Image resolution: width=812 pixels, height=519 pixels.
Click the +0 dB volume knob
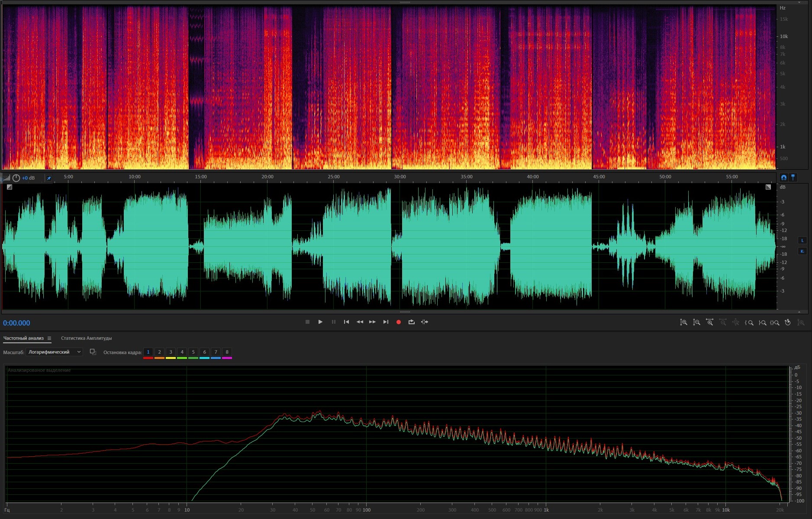coord(16,178)
